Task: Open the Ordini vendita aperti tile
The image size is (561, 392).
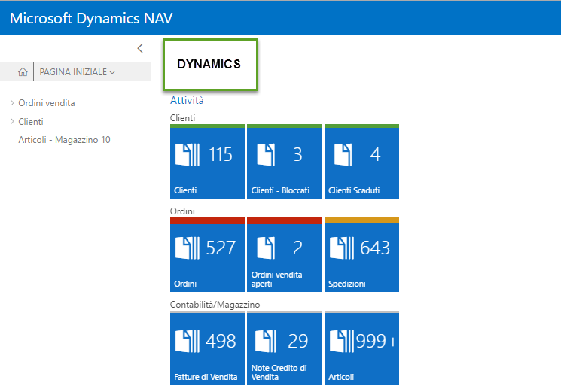Action: point(284,255)
